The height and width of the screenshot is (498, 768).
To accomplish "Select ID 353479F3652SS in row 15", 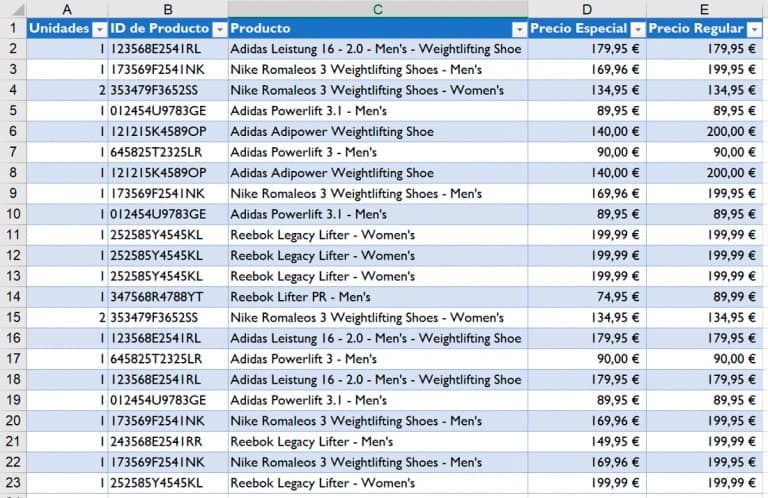I will click(x=168, y=317).
